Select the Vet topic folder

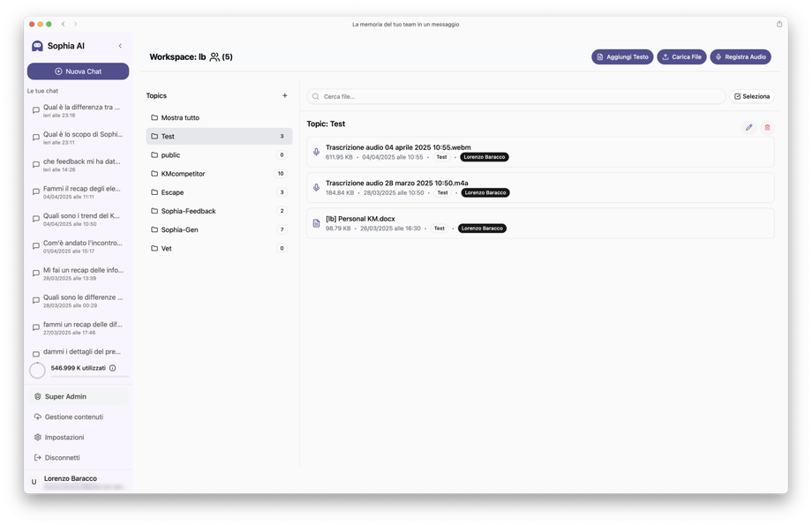point(219,248)
